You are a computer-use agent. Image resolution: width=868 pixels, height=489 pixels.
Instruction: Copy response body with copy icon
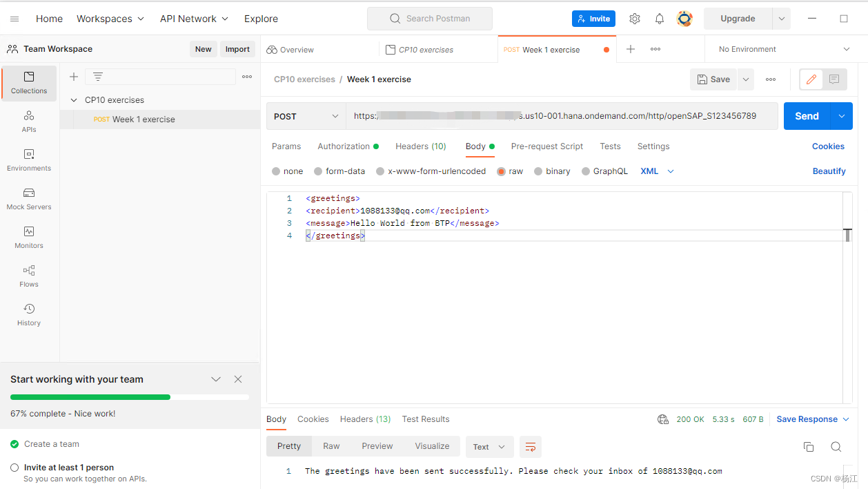tap(809, 447)
